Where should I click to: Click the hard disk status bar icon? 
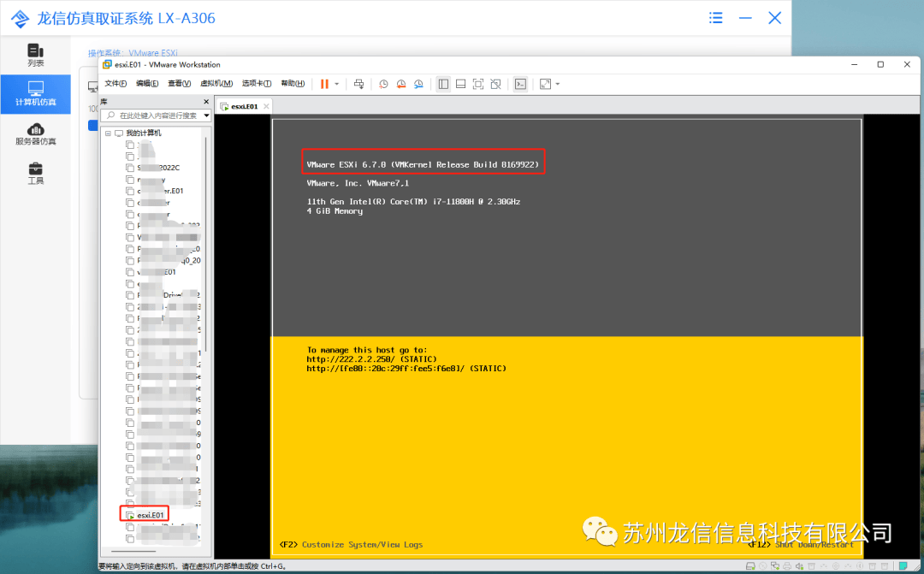[750, 566]
